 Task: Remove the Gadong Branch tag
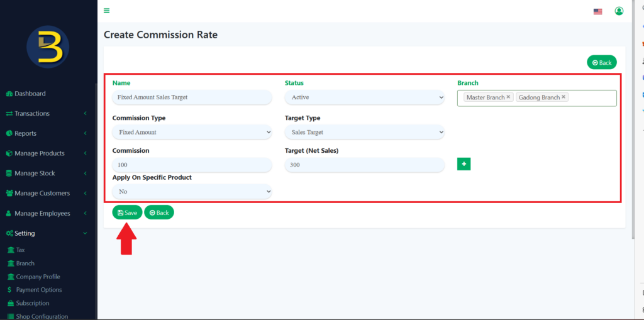(563, 97)
